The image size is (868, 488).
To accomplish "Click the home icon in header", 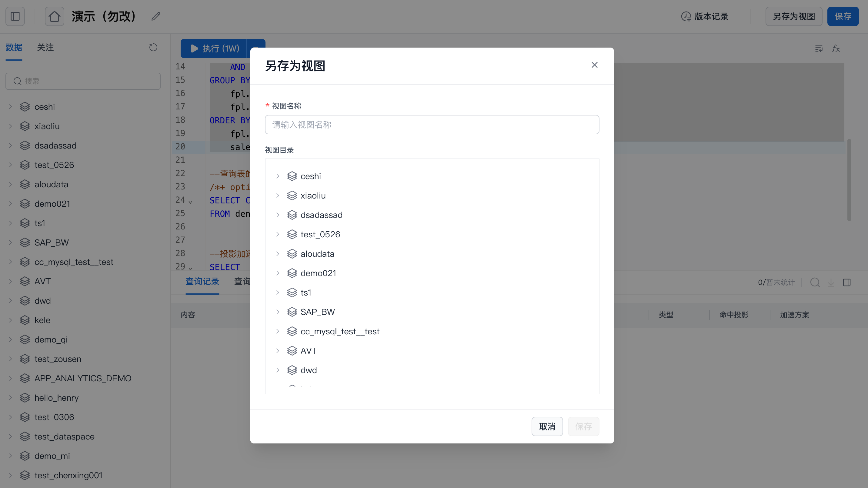I will 54,16.
